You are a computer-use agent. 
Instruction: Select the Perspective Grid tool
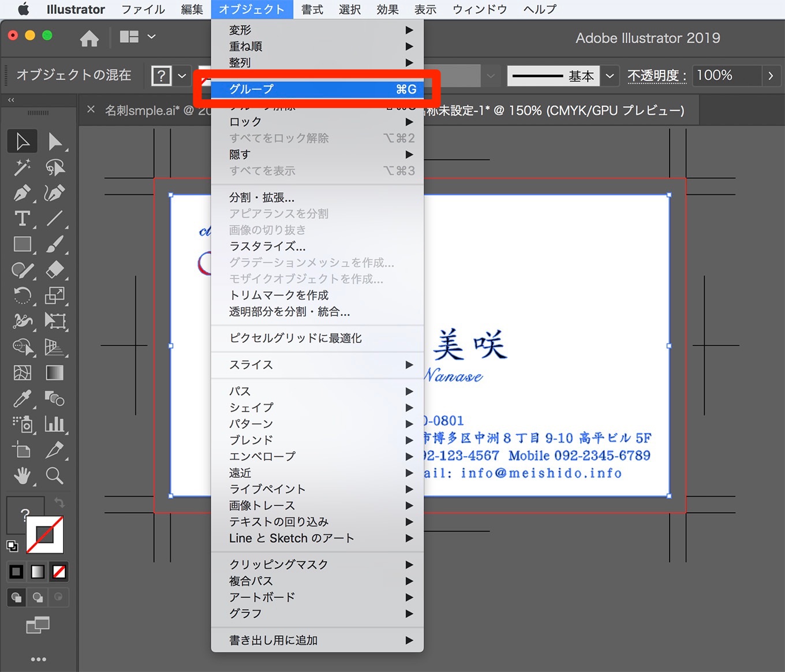[x=55, y=346]
